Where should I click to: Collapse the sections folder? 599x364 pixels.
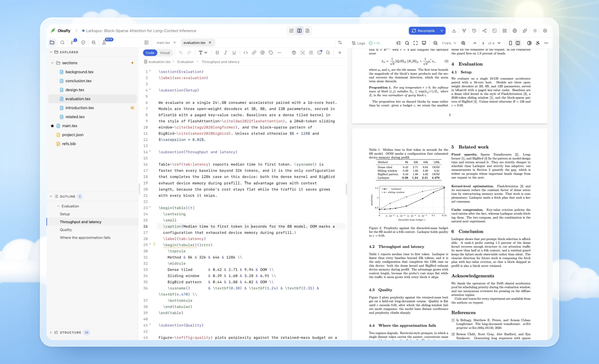(52, 63)
